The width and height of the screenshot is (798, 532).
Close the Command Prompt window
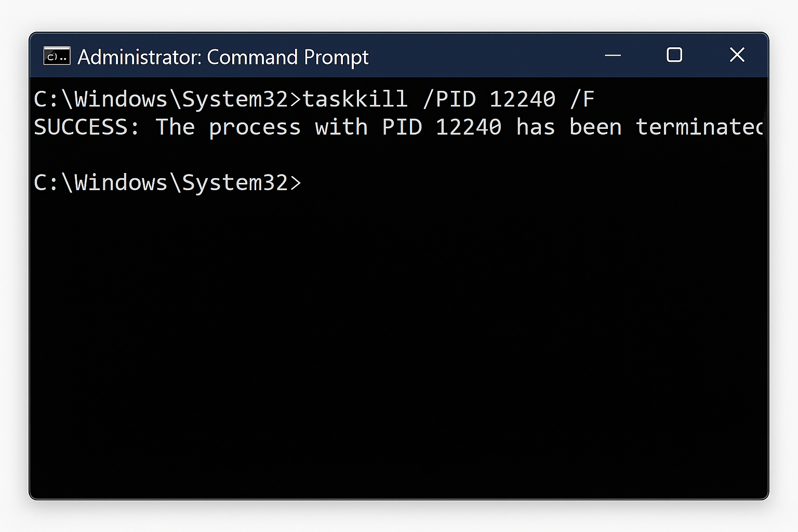737,55
